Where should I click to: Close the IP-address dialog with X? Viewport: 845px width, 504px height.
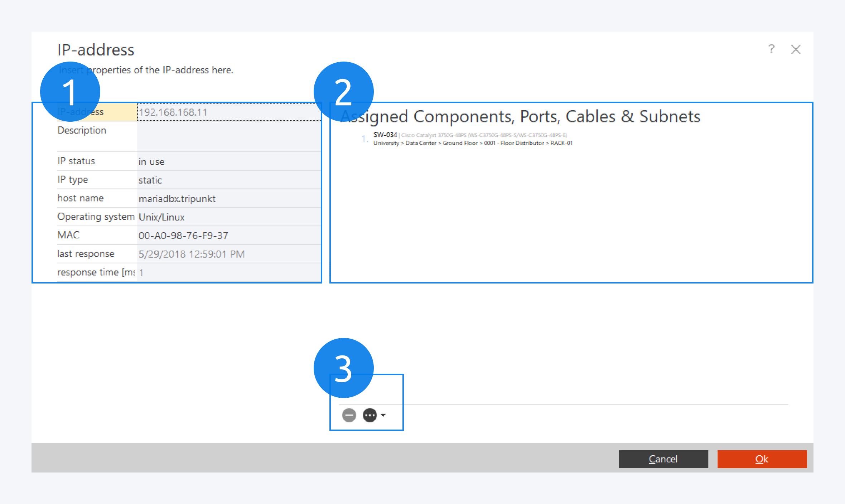pos(796,49)
